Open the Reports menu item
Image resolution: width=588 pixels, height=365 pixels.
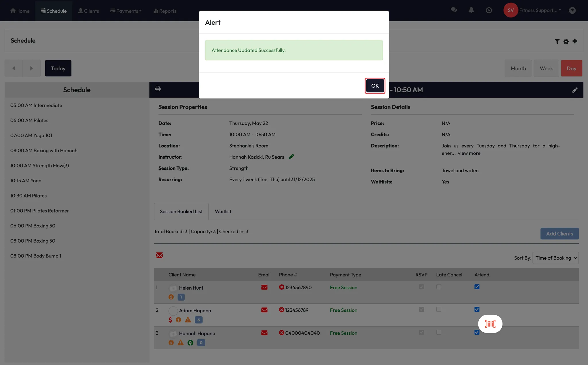click(x=165, y=11)
